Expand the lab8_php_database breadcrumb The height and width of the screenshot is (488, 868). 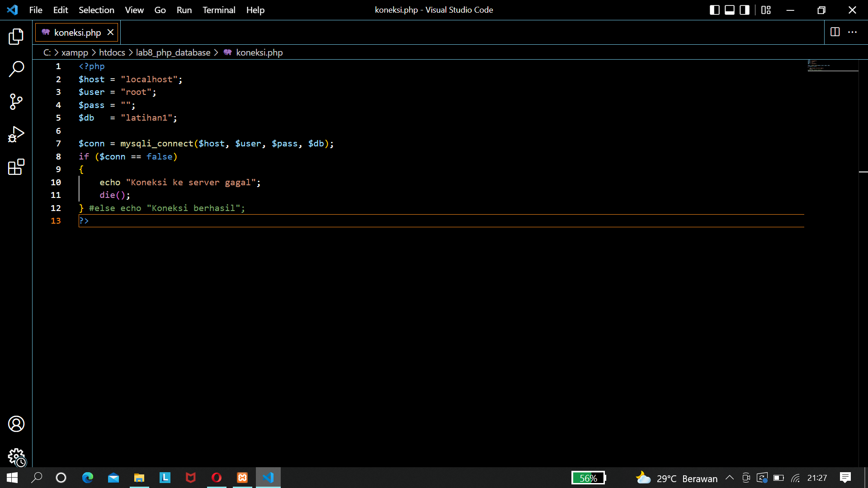173,52
